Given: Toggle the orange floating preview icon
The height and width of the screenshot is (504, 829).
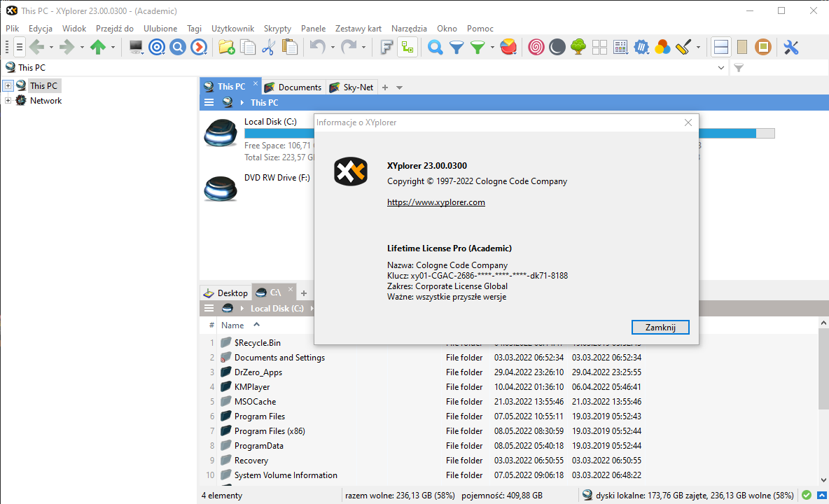Looking at the screenshot, I should click(x=763, y=48).
